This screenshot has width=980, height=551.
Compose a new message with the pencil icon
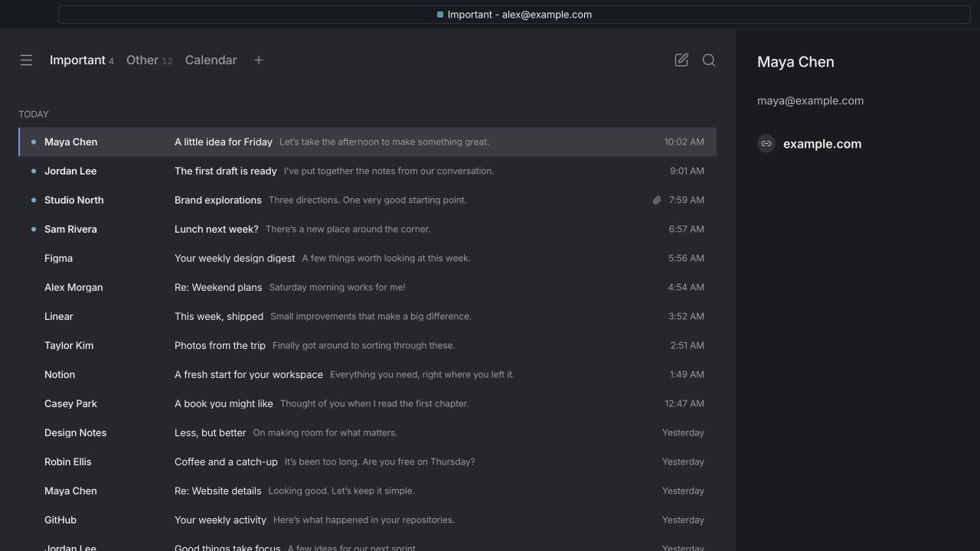(681, 60)
